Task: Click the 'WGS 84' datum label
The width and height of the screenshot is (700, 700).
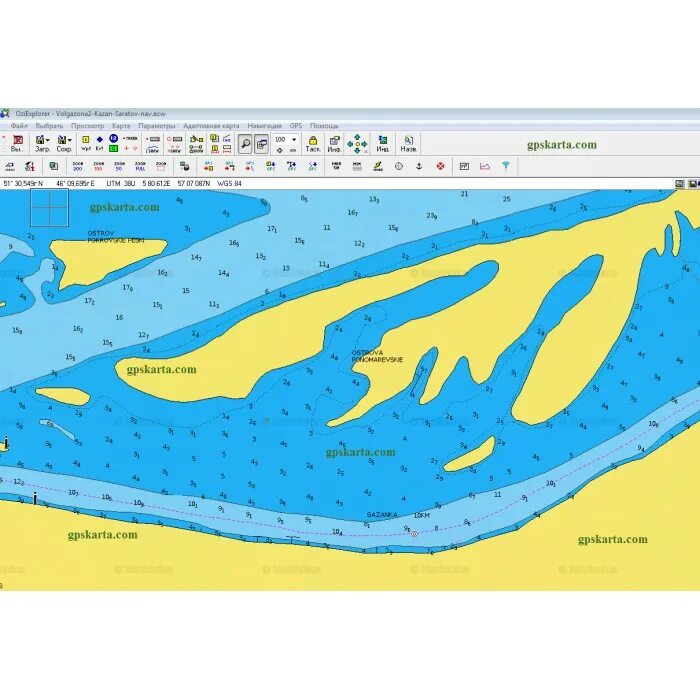Action: tap(229, 183)
